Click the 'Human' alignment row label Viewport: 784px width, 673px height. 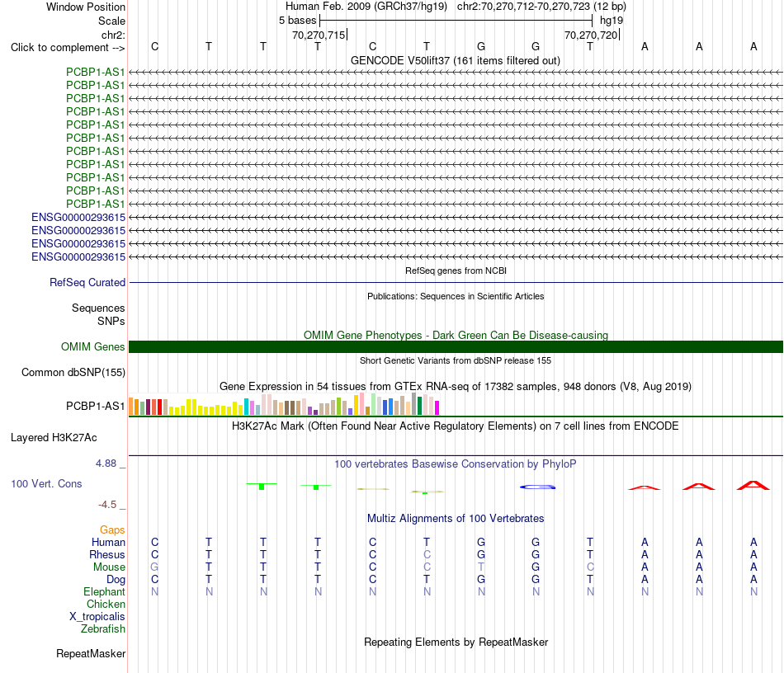coord(108,542)
